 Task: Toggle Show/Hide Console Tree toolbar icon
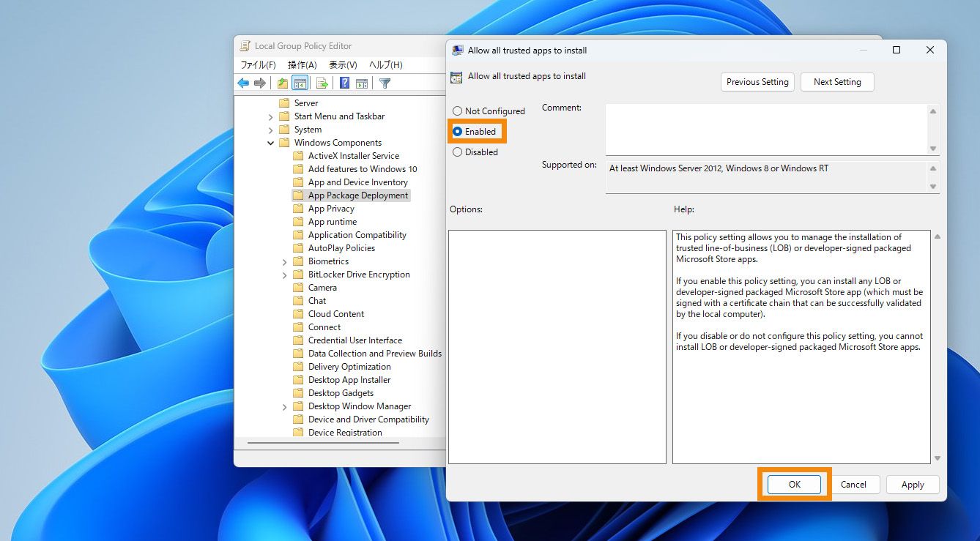pyautogui.click(x=300, y=83)
